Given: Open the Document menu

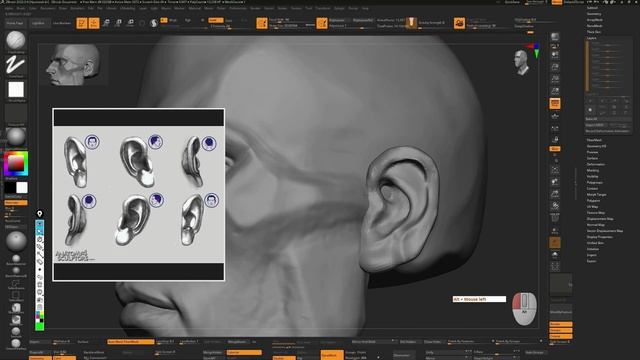Looking at the screenshot, I should [x=48, y=8].
